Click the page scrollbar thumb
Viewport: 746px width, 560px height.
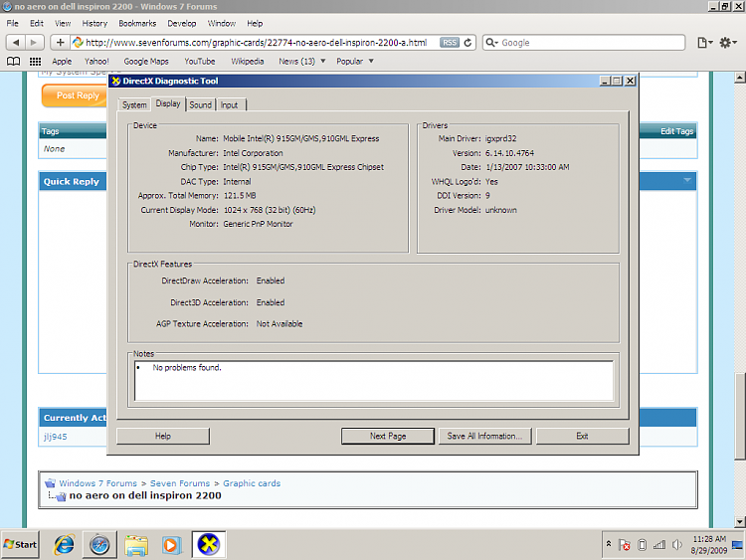[739, 417]
